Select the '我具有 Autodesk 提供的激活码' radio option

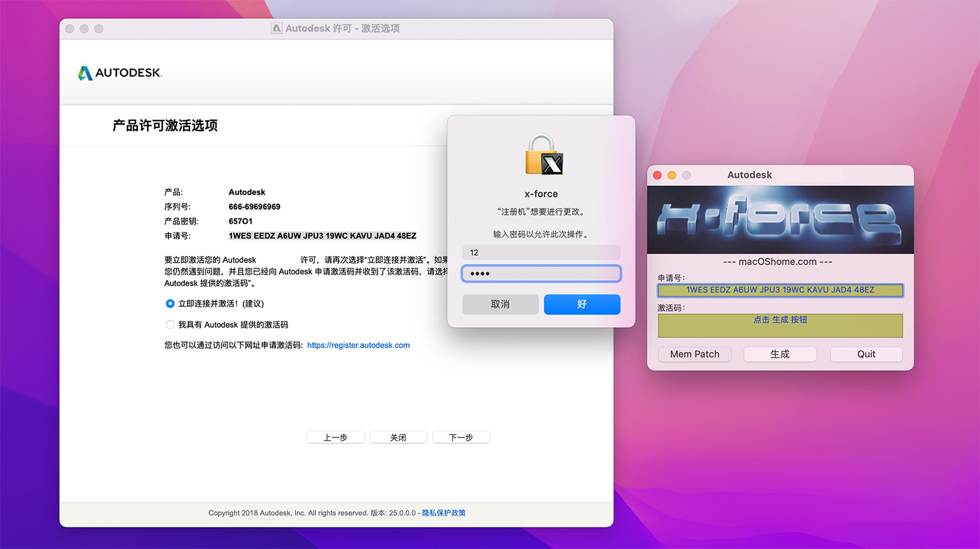tap(170, 324)
